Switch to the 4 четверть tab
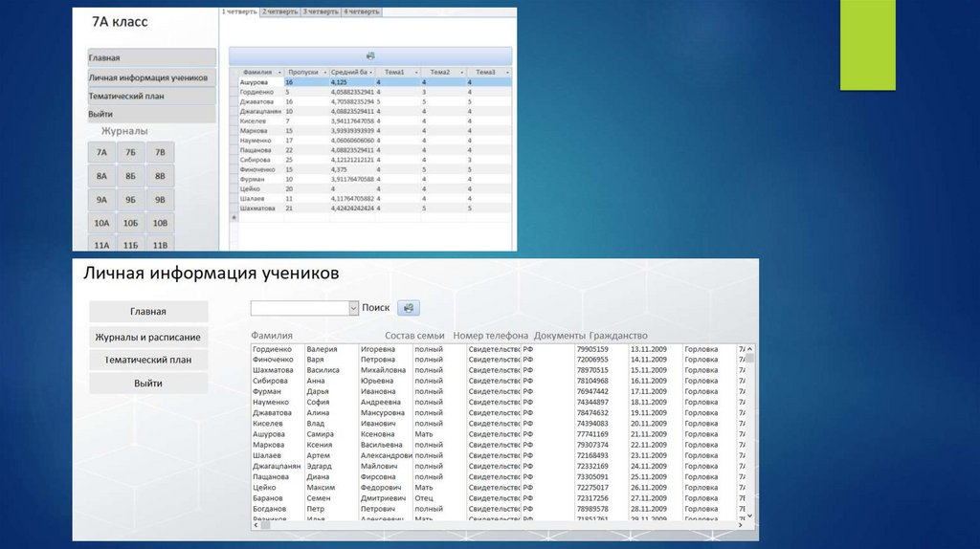 [361, 11]
